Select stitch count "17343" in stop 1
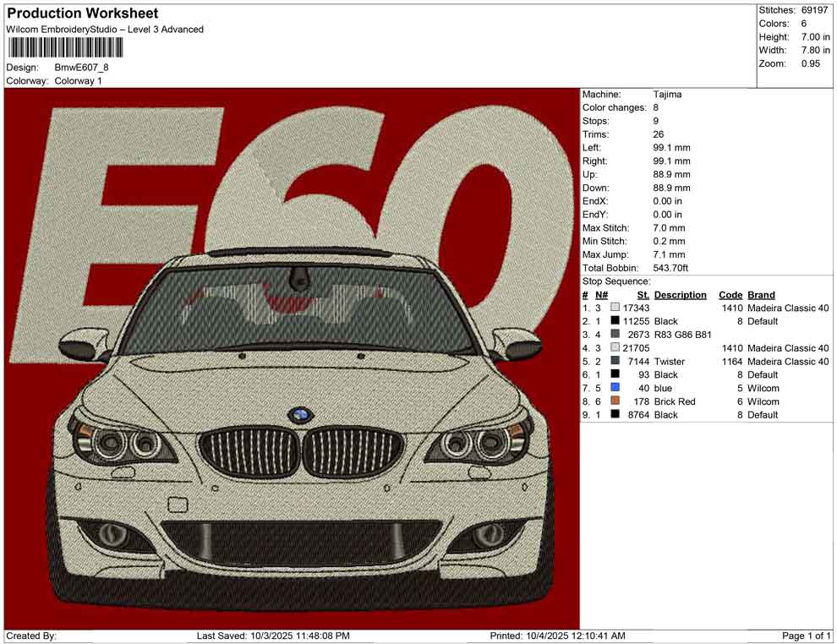837x644 pixels. pos(637,308)
